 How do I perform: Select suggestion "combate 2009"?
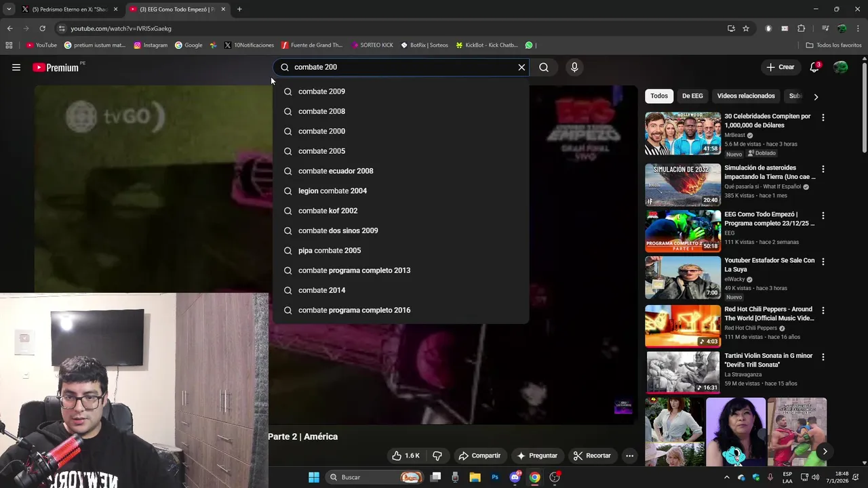pyautogui.click(x=400, y=91)
